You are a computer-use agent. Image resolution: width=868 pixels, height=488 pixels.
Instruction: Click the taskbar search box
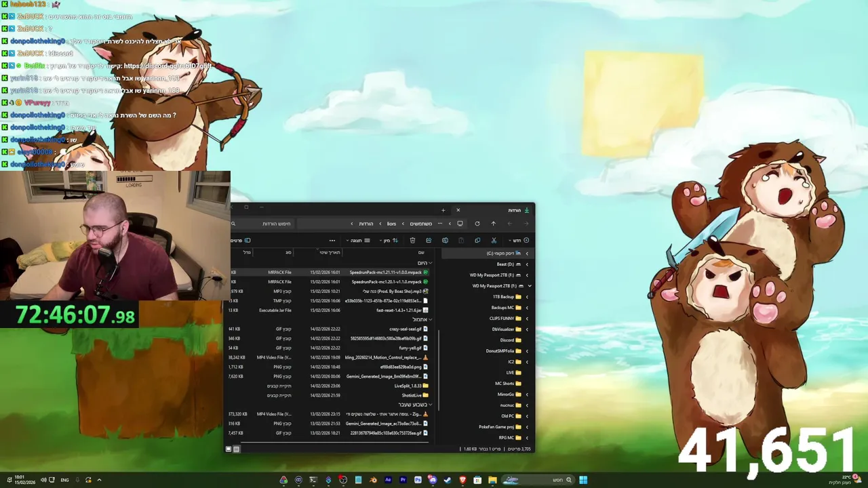539,480
